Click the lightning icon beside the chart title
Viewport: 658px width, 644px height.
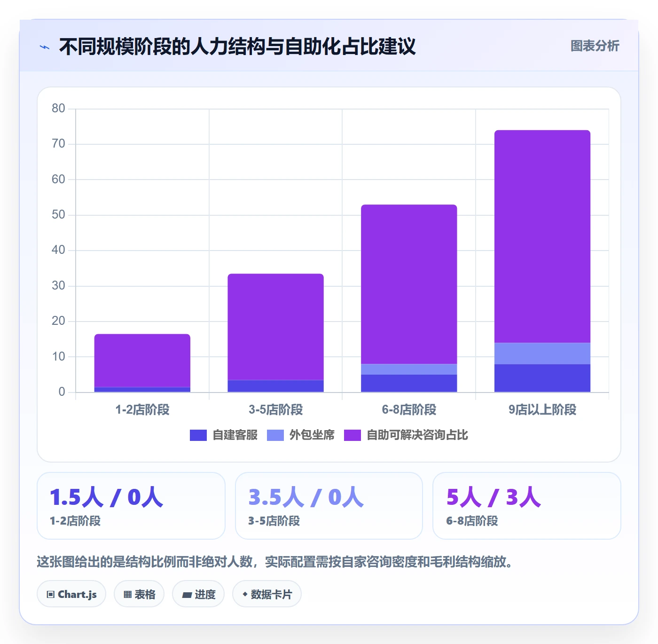[x=45, y=47]
